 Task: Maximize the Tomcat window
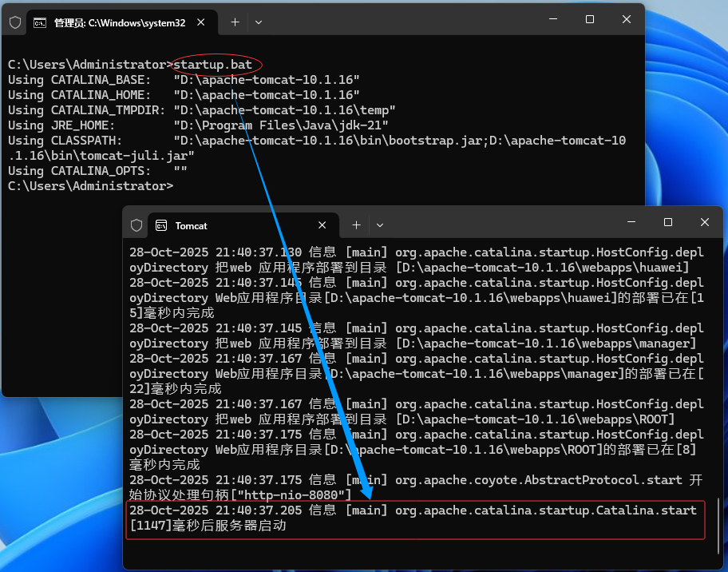[x=668, y=222]
